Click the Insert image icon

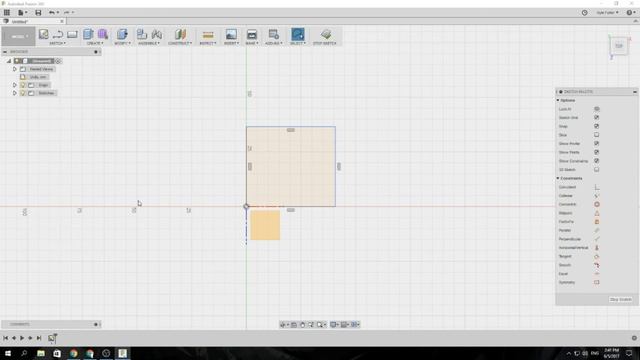231,34
